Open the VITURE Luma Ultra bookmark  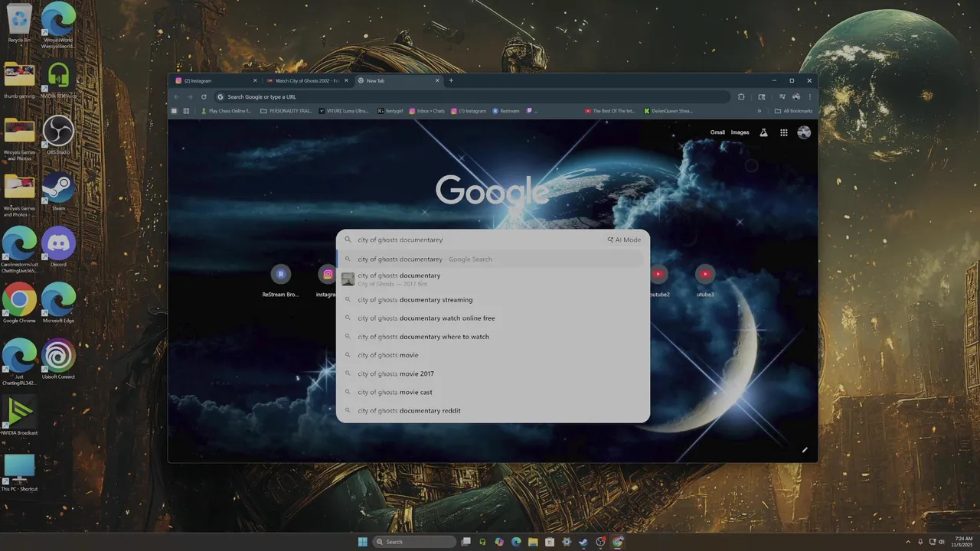click(x=344, y=111)
